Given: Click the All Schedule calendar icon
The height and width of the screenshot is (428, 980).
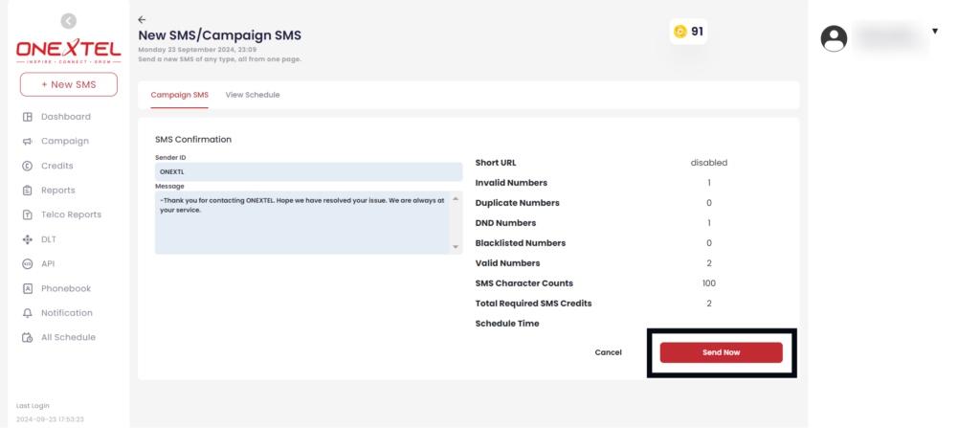Looking at the screenshot, I should pos(28,337).
